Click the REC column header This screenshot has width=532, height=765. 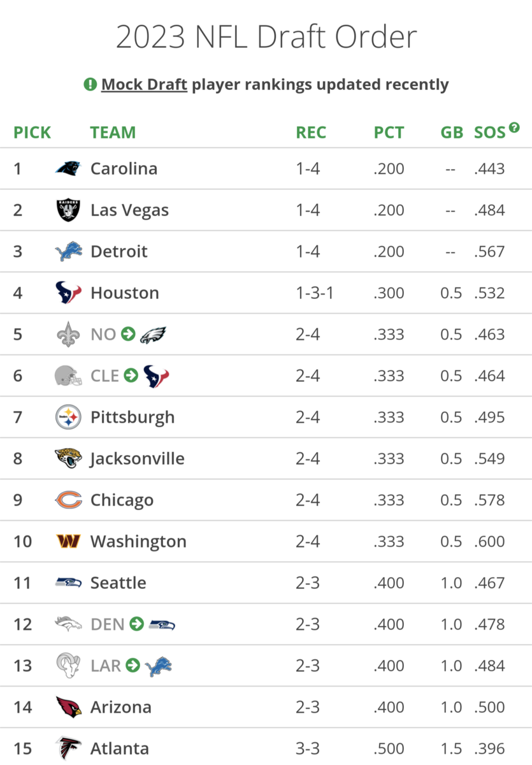coord(311,133)
